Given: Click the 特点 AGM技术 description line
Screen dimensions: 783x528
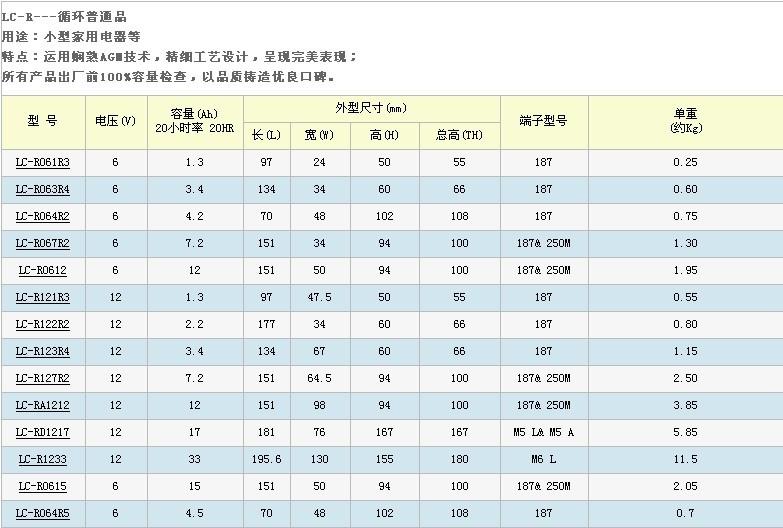Looking at the screenshot, I should [179, 56].
